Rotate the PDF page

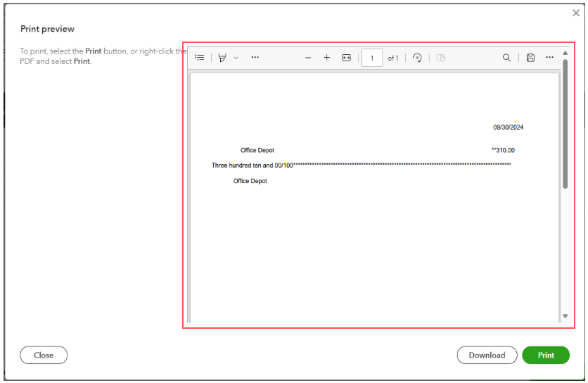point(417,58)
